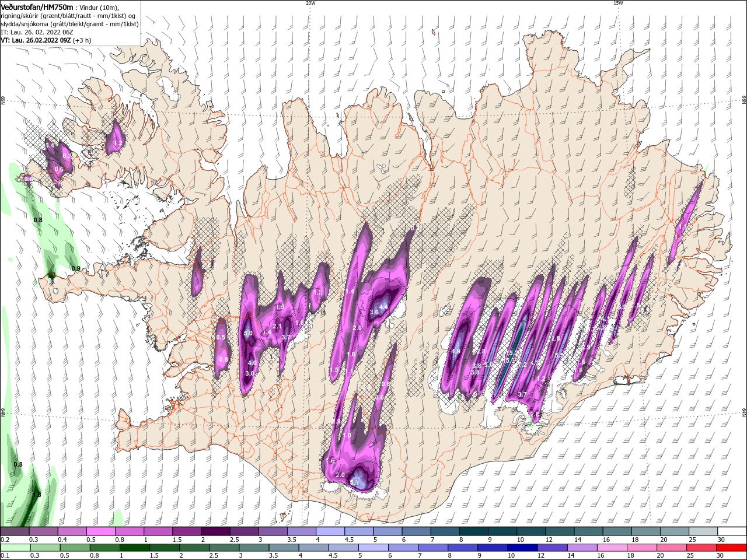Image resolution: width=747 pixels, height=560 pixels.
Task: Click the 5.9 snowfall value on the map
Action: (x=354, y=482)
